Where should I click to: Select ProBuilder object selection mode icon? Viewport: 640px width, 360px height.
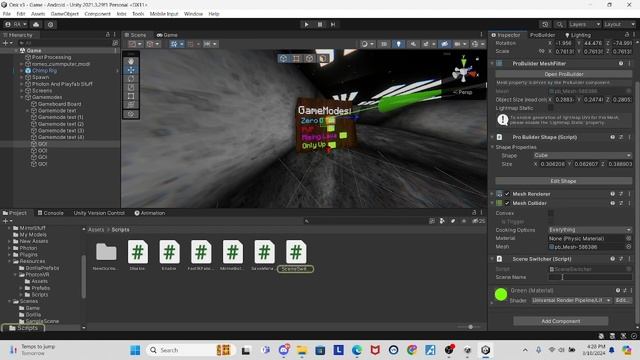pyautogui.click(x=283, y=58)
